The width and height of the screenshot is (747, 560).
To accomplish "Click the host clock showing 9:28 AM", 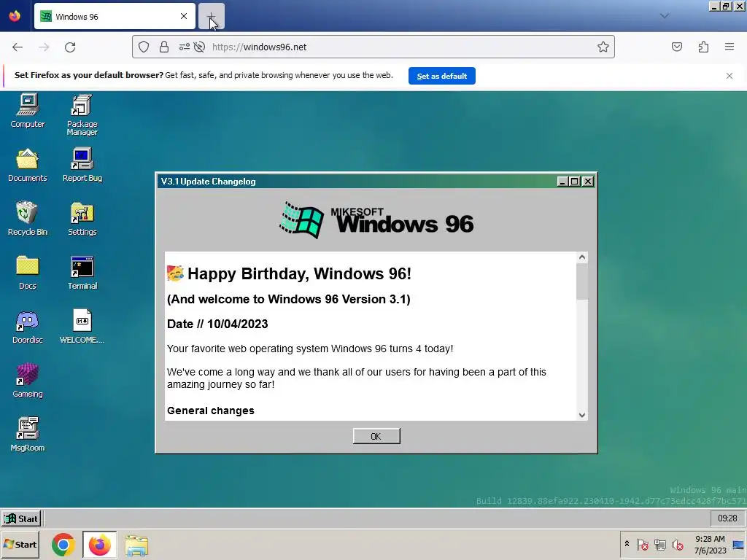I will click(710, 544).
